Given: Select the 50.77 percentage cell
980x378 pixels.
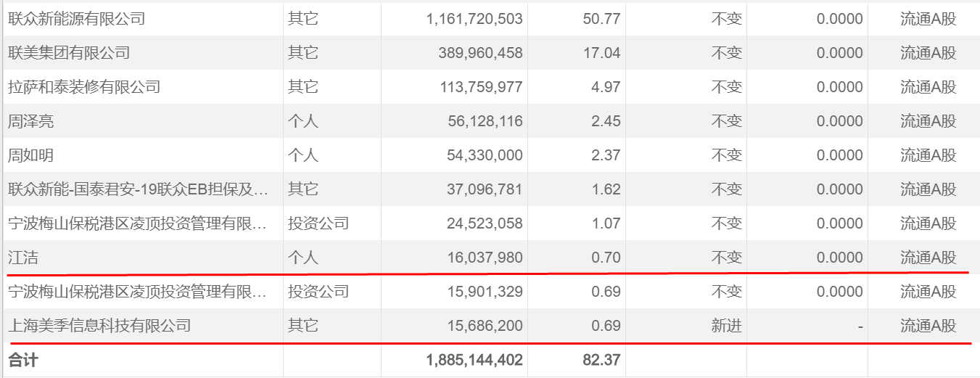Looking at the screenshot, I should pyautogui.click(x=601, y=19).
